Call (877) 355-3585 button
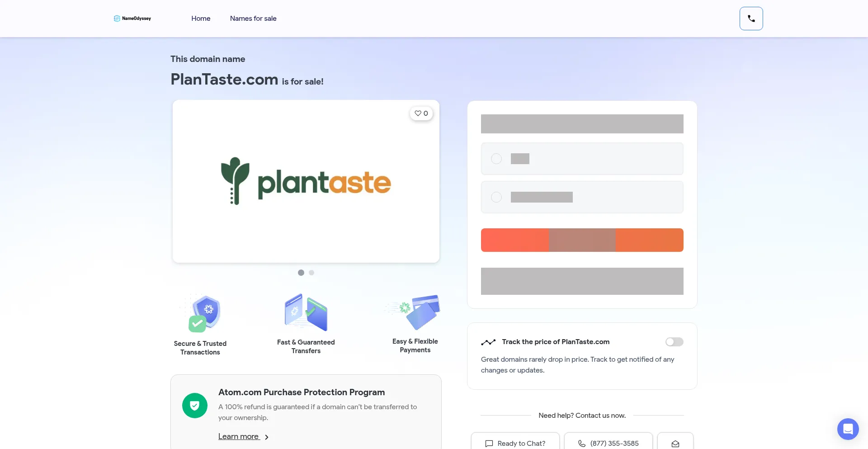Image resolution: width=868 pixels, height=449 pixels. (x=609, y=441)
